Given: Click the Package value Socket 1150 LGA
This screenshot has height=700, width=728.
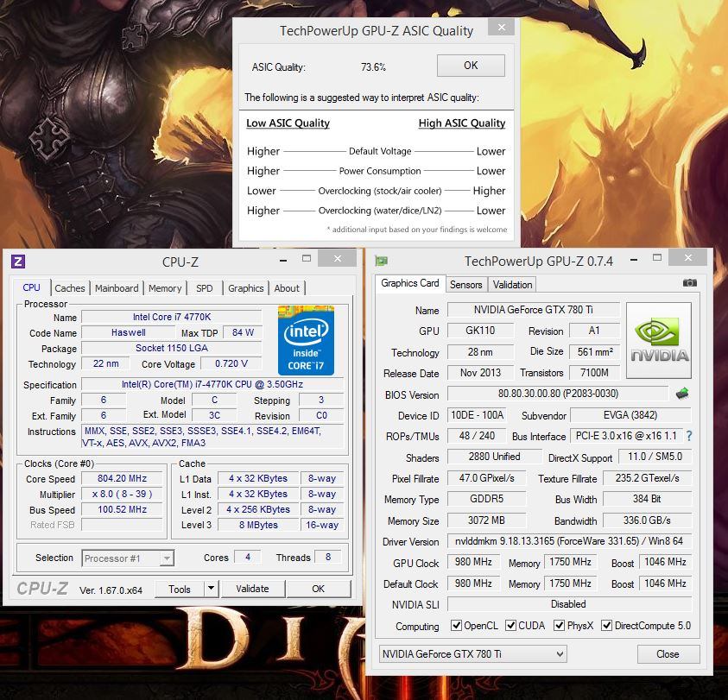Looking at the screenshot, I should pyautogui.click(x=172, y=348).
